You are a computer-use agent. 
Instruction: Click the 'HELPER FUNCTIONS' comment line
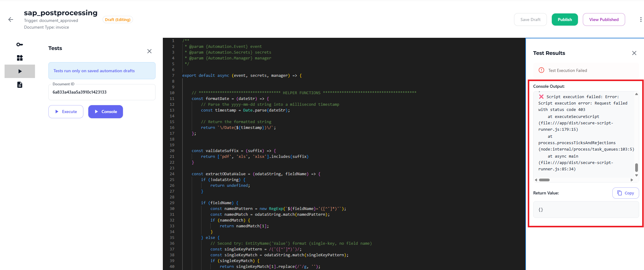304,93
